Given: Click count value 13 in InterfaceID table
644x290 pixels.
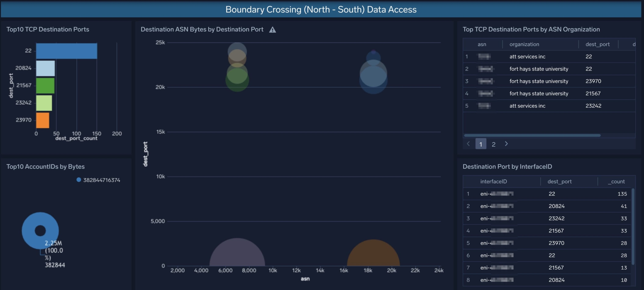Looking at the screenshot, I should coord(624,268).
